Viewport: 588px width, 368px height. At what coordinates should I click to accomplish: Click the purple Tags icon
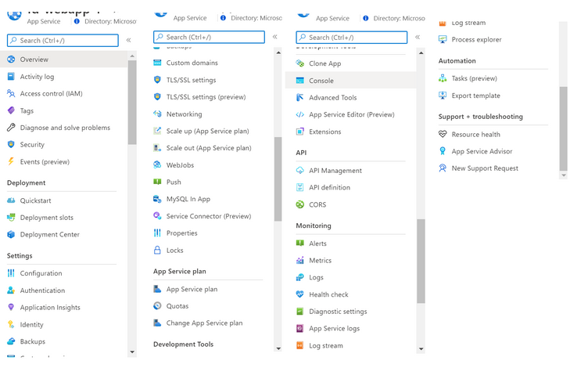(11, 110)
